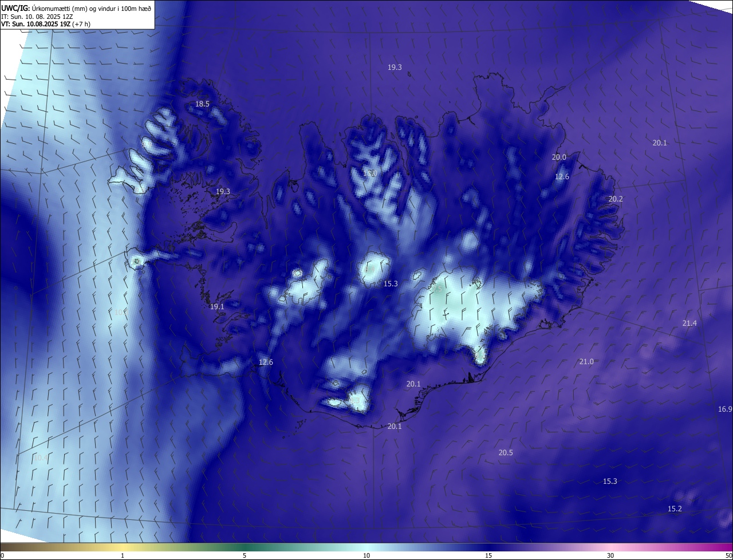Click the 5 tick label on the color scale
The width and height of the screenshot is (733, 560).
click(245, 555)
